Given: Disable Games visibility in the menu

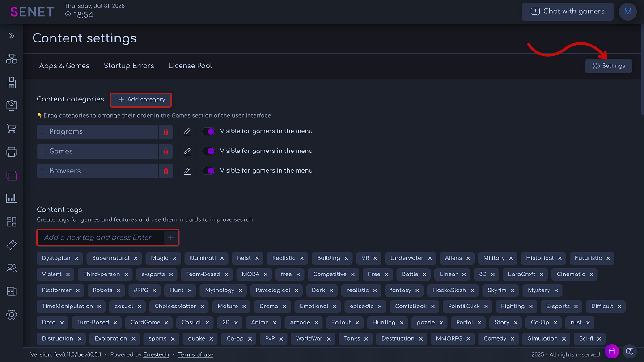Looking at the screenshot, I should (x=208, y=151).
